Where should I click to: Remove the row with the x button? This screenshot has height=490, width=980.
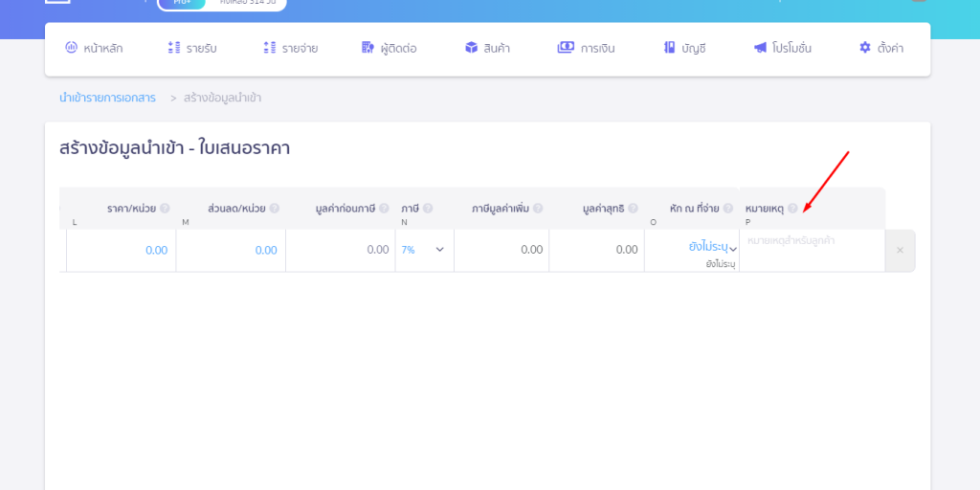pos(900,251)
